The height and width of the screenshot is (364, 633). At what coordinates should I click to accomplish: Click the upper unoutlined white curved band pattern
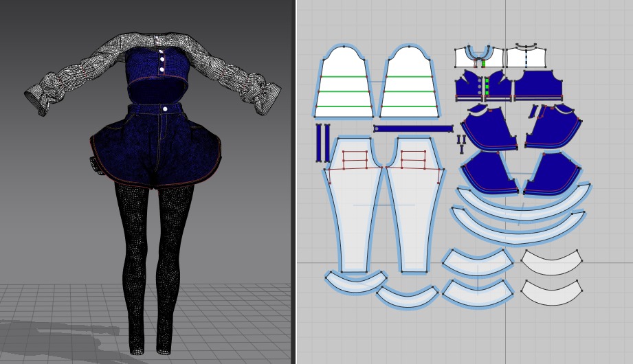(551, 262)
